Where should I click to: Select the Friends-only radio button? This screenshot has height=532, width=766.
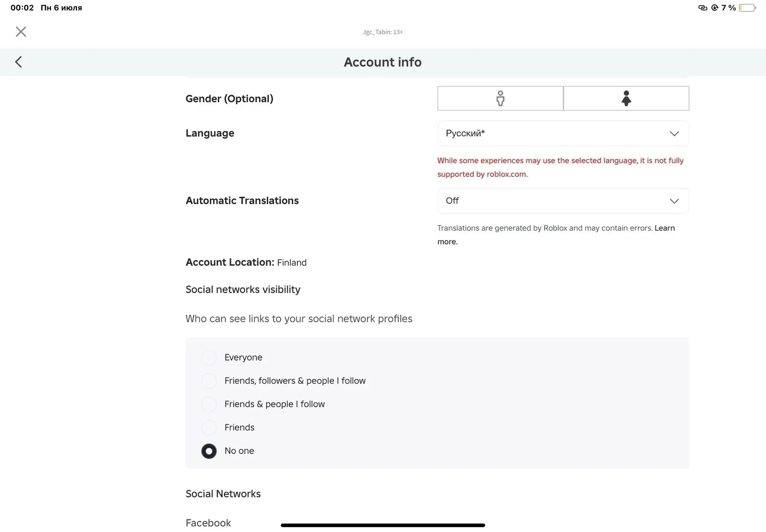pyautogui.click(x=209, y=428)
